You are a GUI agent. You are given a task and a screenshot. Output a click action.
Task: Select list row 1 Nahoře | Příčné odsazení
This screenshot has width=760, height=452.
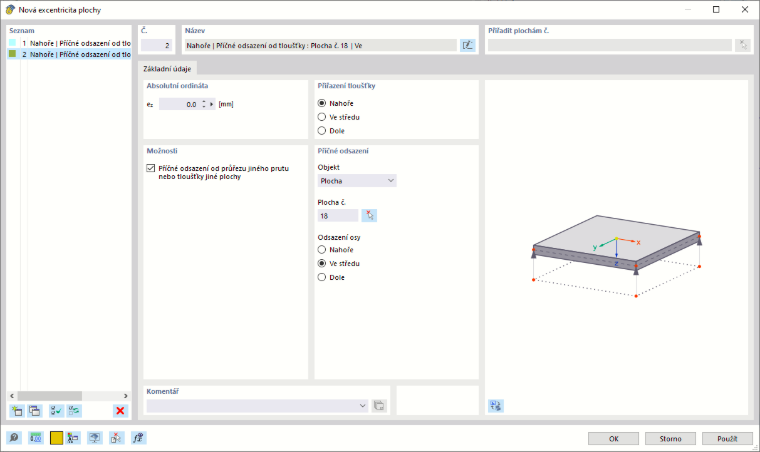[x=69, y=43]
